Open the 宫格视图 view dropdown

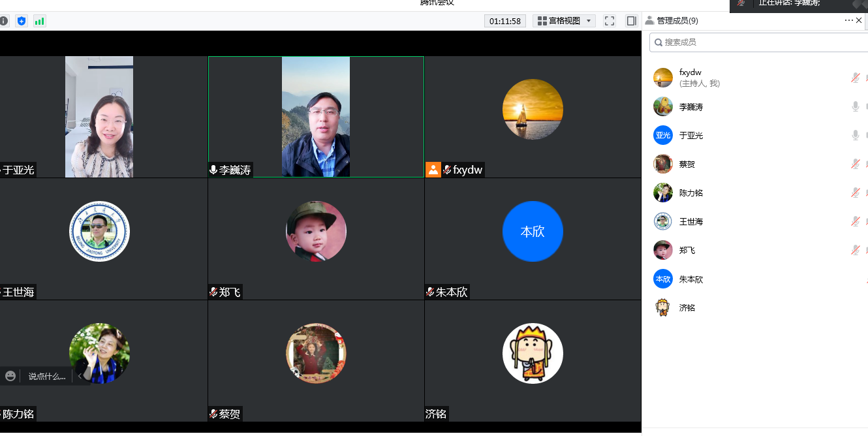tap(565, 21)
